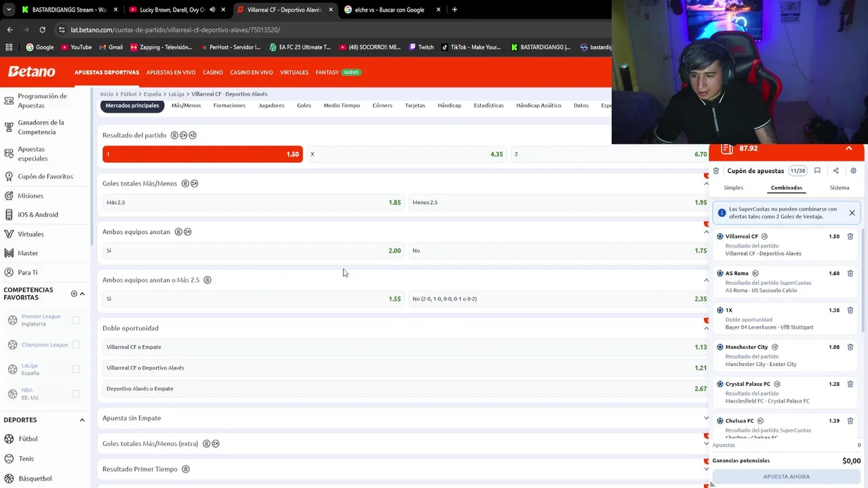
Task: Remove Crystal Palace FC bet from coupon
Action: pyautogui.click(x=850, y=384)
